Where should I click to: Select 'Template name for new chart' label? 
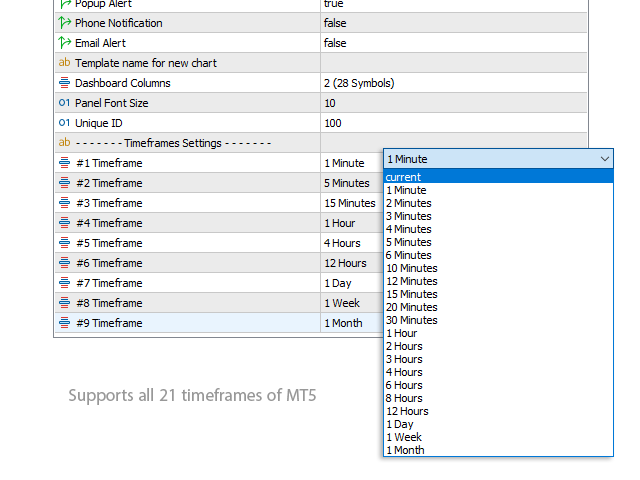click(146, 63)
